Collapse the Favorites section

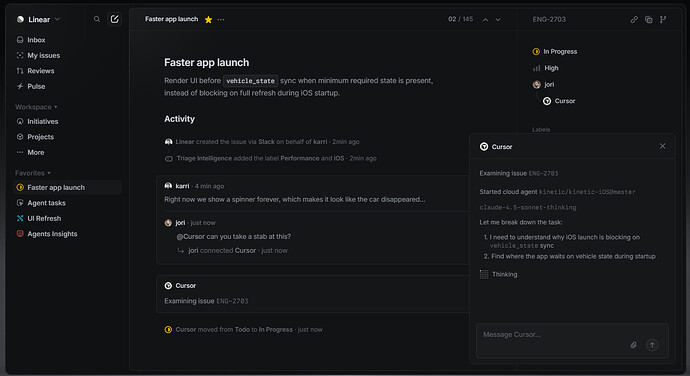click(x=33, y=173)
